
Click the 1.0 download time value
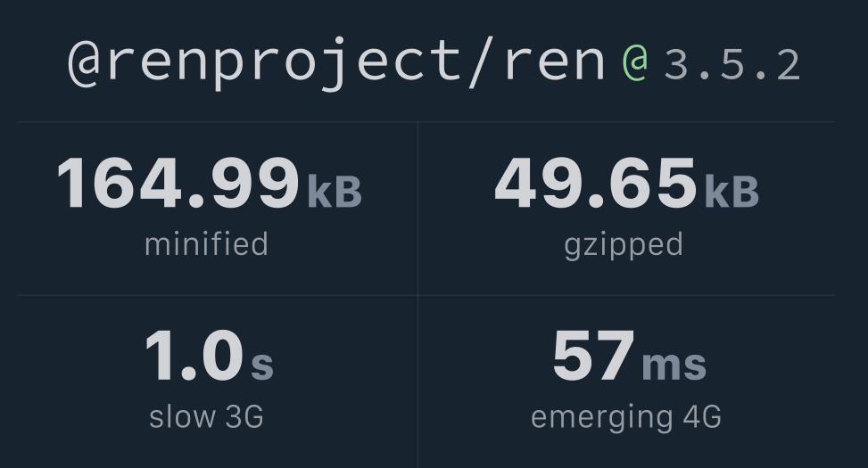tap(194, 357)
